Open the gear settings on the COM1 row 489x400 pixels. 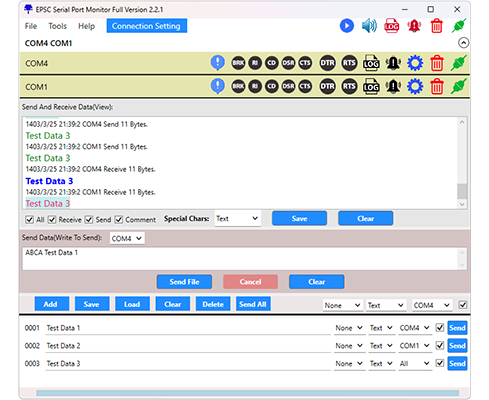[x=415, y=86]
